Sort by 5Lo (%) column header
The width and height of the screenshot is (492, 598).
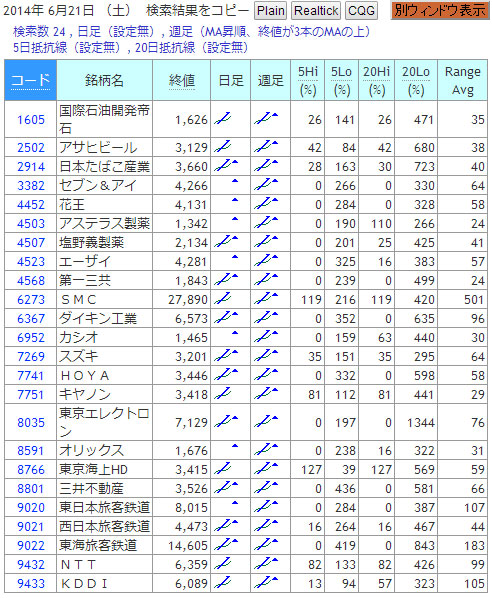341,80
